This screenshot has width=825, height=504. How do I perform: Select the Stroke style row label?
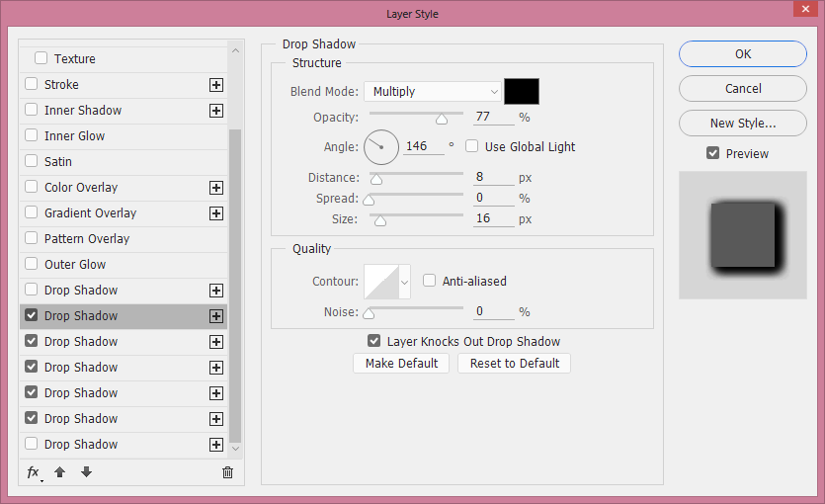(x=61, y=85)
